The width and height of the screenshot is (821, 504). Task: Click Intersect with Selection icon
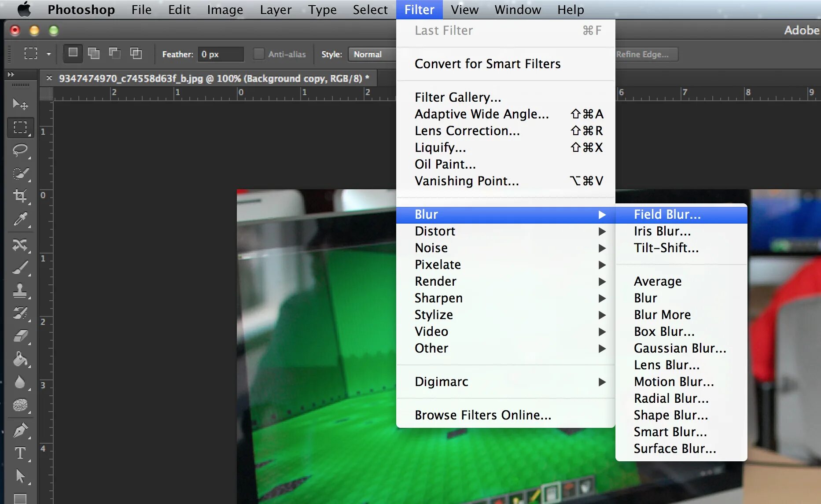136,53
